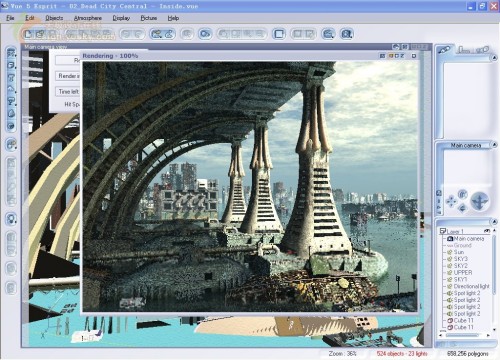Click the second icon in Rendering window title
Image resolution: width=500 pixels, height=360 pixels.
point(391,56)
